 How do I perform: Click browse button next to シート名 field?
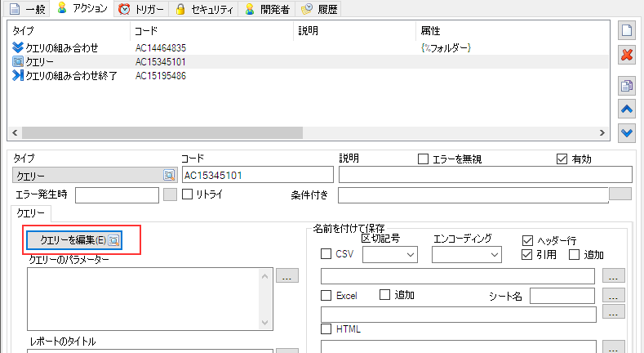pos(614,295)
